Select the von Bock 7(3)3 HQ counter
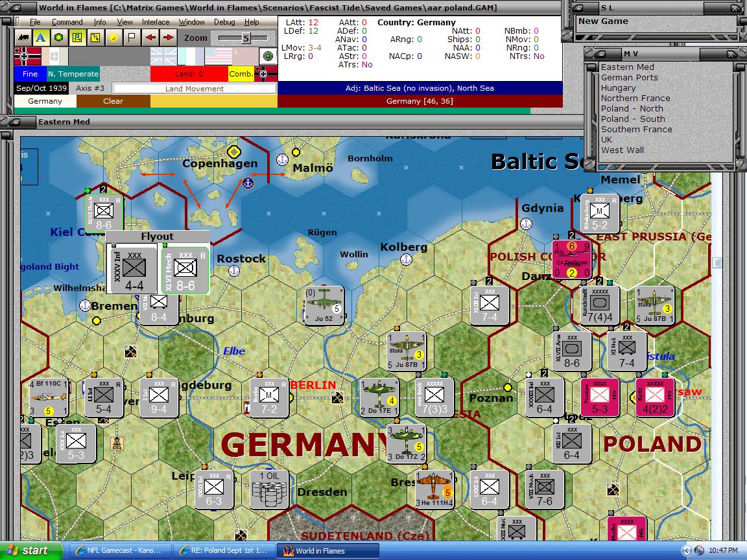This screenshot has height=560, width=747. tap(434, 398)
